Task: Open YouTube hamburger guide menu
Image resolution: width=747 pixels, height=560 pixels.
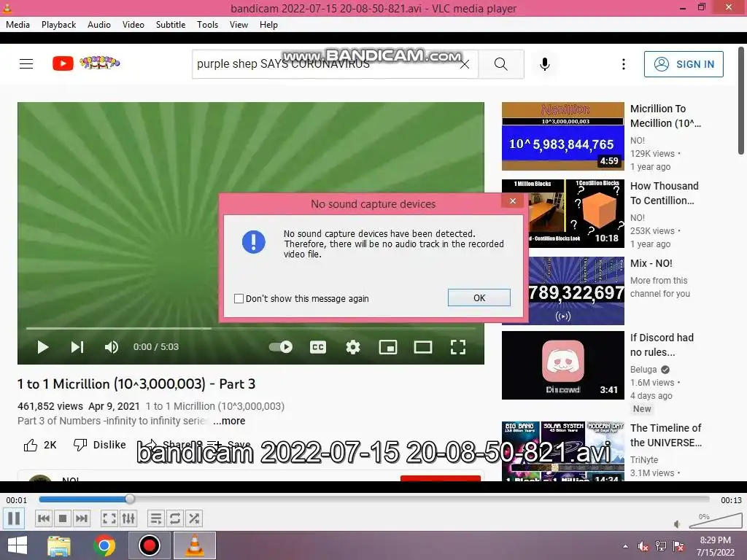Action: pyautogui.click(x=26, y=64)
